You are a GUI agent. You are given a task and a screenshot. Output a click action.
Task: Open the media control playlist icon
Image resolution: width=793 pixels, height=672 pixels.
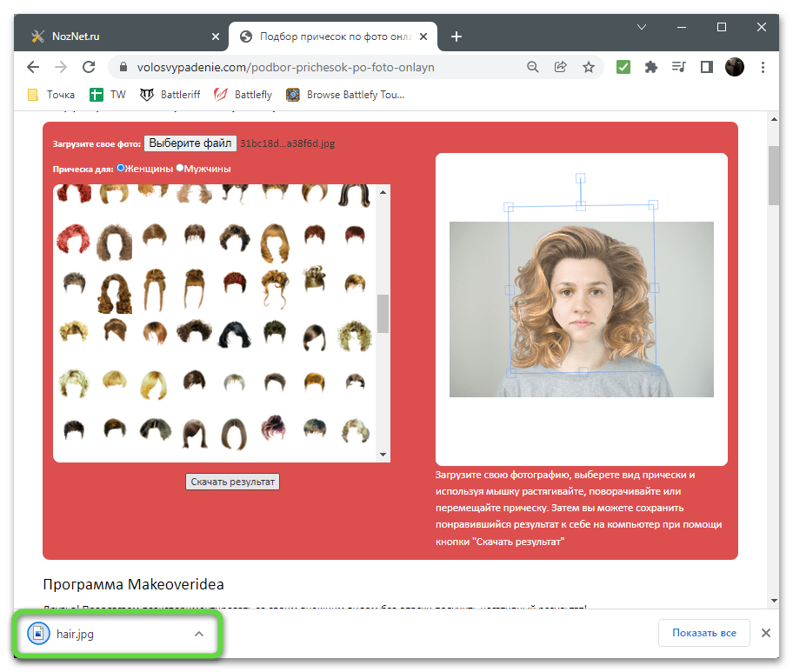point(679,67)
